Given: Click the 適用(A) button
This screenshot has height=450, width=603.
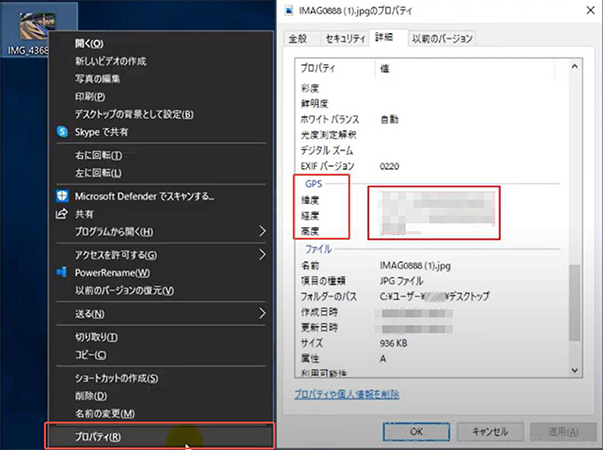Looking at the screenshot, I should [563, 432].
